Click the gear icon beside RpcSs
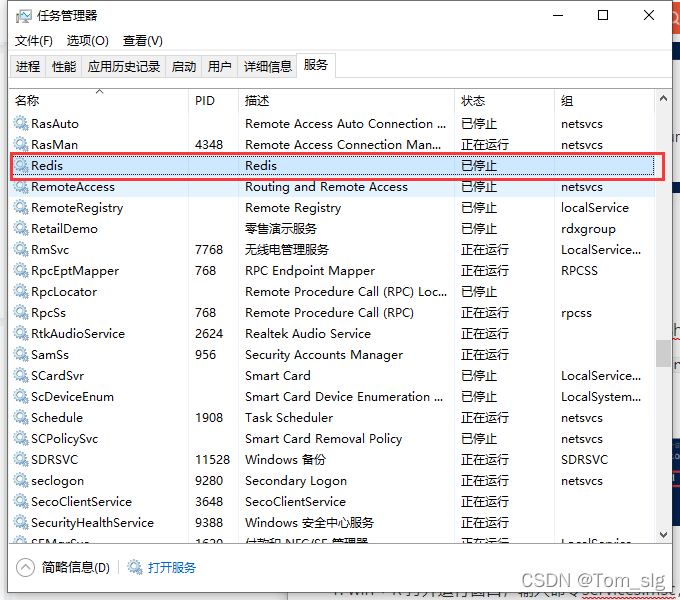Image resolution: width=680 pixels, height=600 pixels. (x=21, y=313)
